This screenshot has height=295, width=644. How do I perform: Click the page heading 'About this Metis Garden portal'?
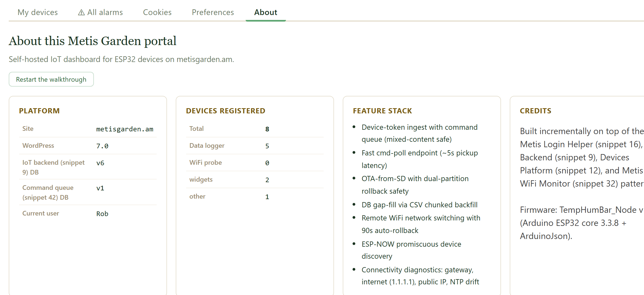pos(93,41)
